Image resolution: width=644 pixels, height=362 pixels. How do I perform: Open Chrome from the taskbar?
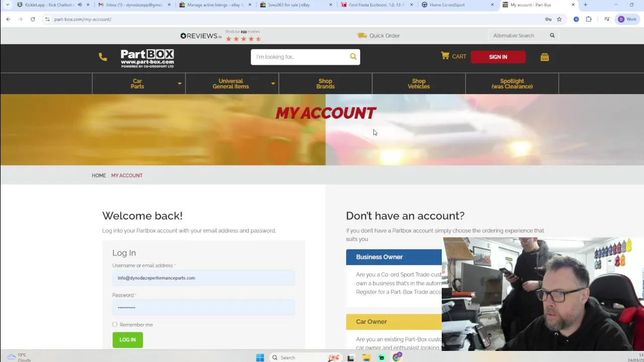point(397,357)
